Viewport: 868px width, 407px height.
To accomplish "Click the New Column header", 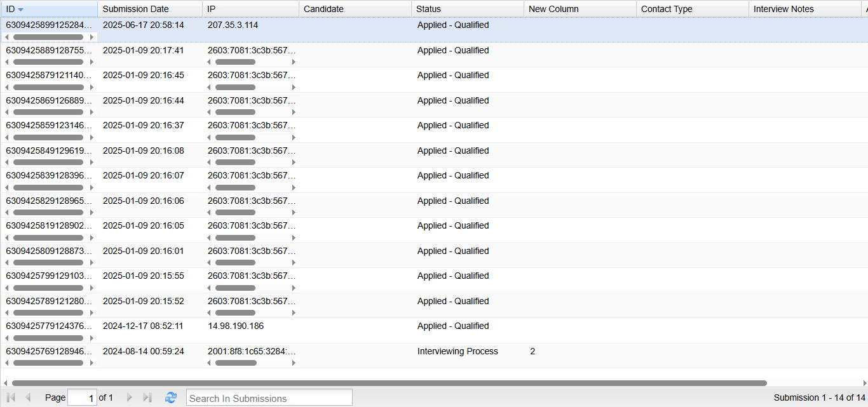I will click(x=553, y=9).
